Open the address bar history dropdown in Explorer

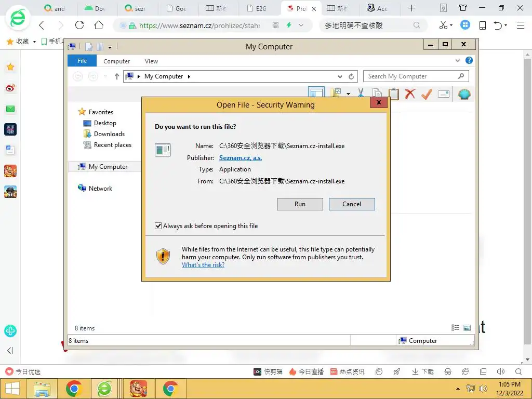[340, 77]
